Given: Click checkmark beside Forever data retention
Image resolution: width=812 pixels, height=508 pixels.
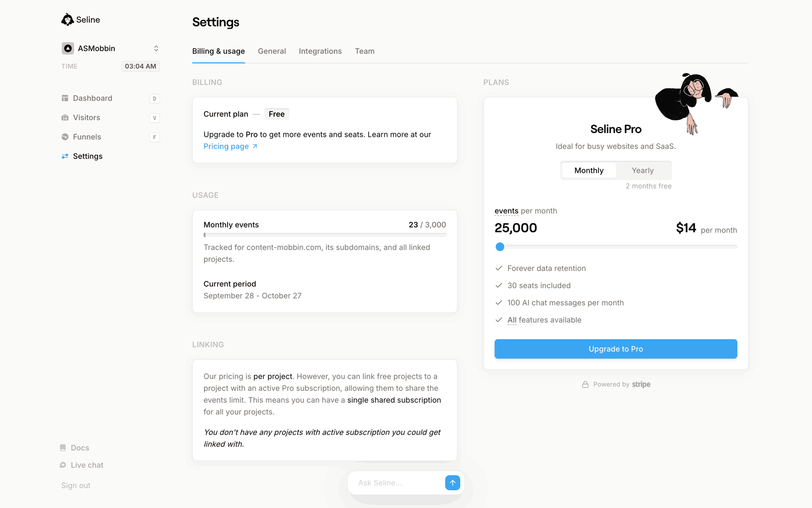Looking at the screenshot, I should tap(499, 268).
